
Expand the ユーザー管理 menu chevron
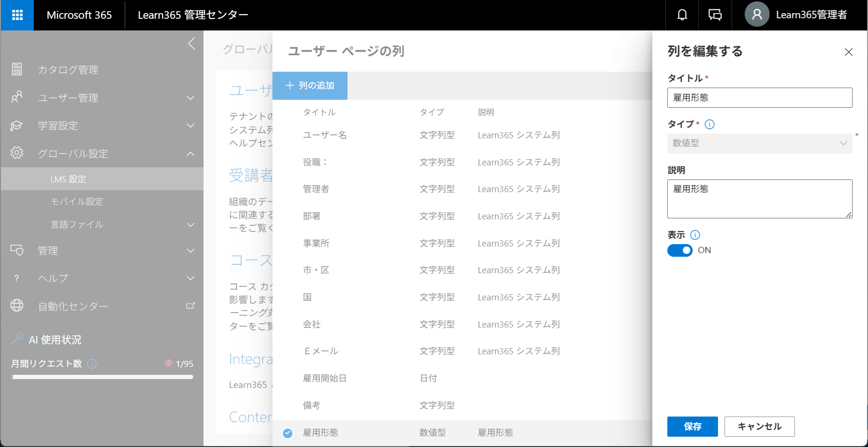tap(190, 98)
